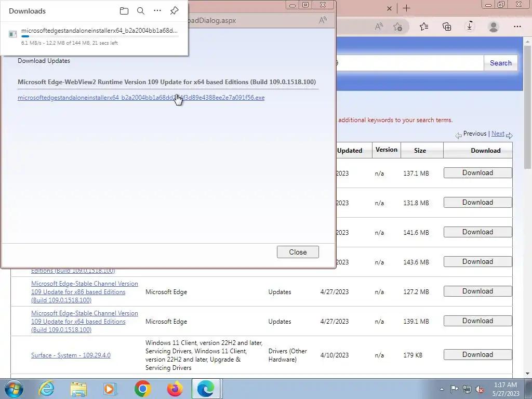Click Downloads panel title
This screenshot has width=532, height=399.
[27, 11]
